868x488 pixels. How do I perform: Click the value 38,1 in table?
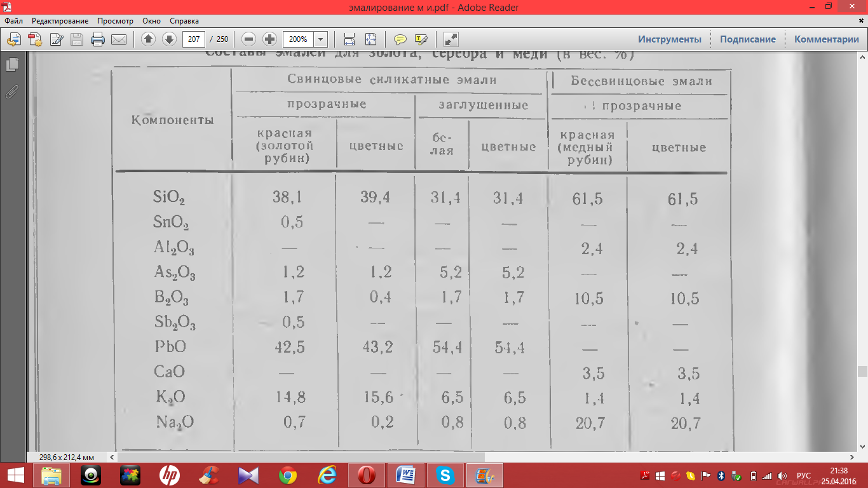(287, 197)
